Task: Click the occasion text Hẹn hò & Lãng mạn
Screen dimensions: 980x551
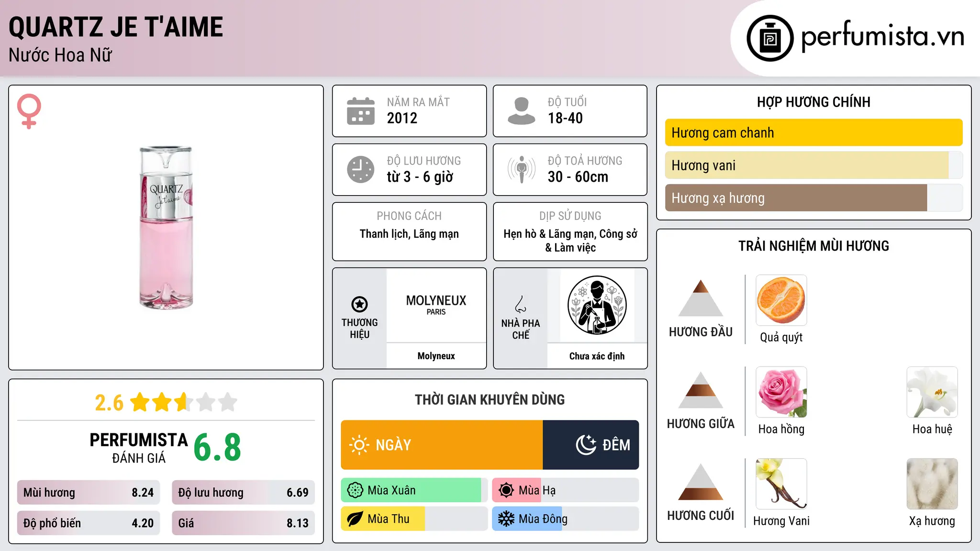Action: coord(549,234)
